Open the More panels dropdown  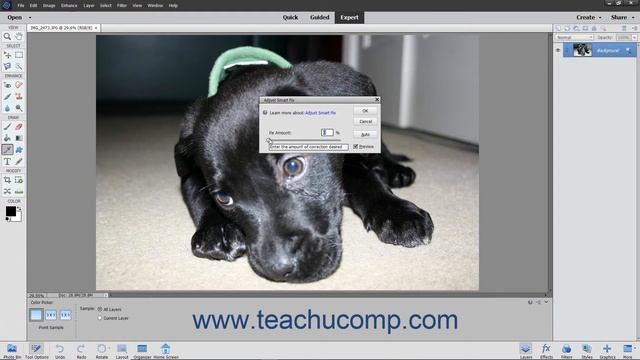tap(634, 348)
